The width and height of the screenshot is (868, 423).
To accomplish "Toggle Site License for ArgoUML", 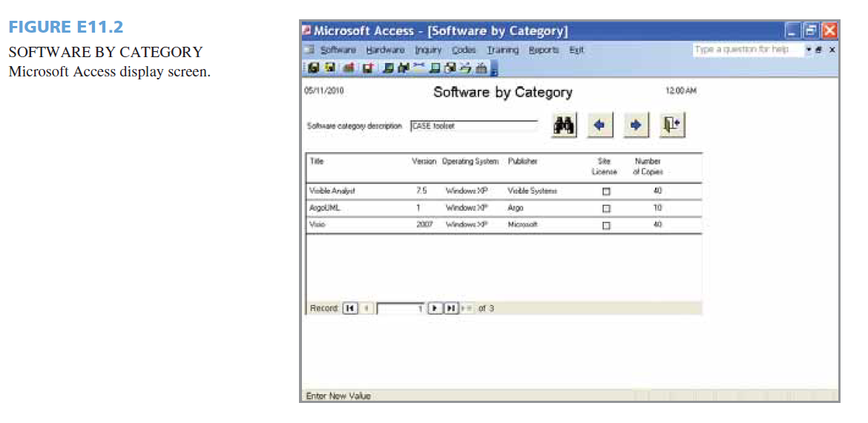I will click(x=606, y=209).
